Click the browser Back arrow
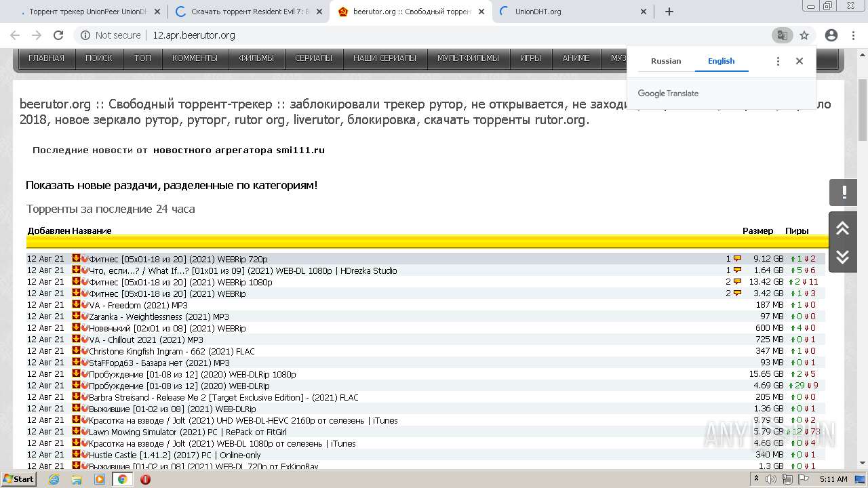Viewport: 868px width, 488px height. tap(15, 35)
